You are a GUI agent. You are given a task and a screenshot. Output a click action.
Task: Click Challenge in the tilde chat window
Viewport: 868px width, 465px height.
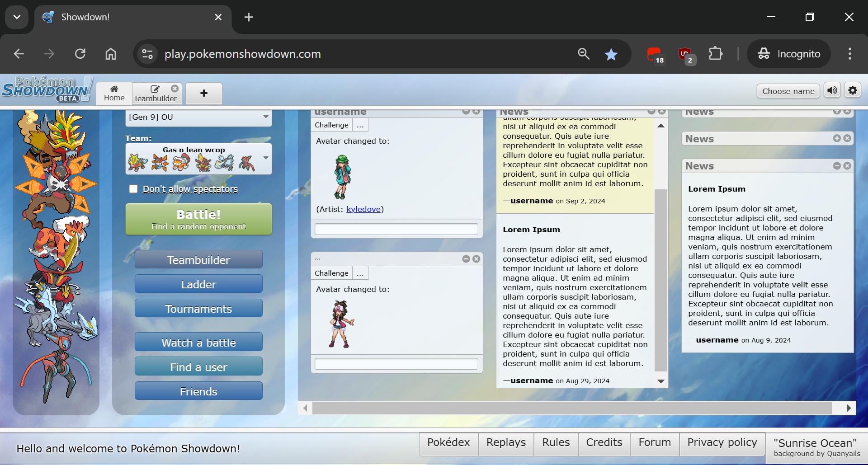[331, 273]
